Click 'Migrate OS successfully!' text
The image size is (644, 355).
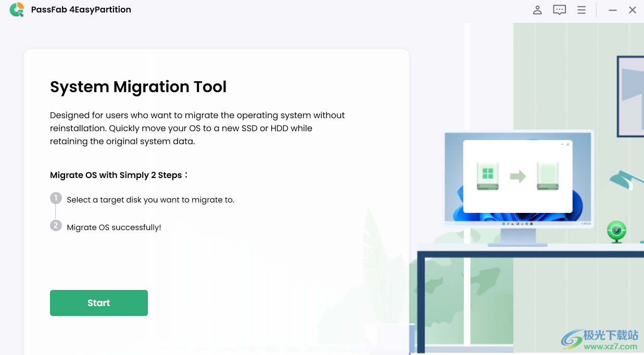click(x=114, y=227)
